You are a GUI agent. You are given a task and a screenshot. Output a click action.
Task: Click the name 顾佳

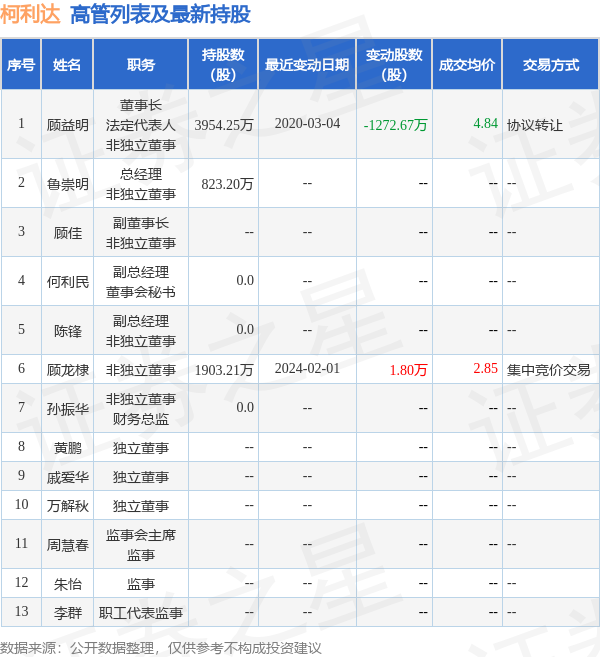tap(67, 233)
